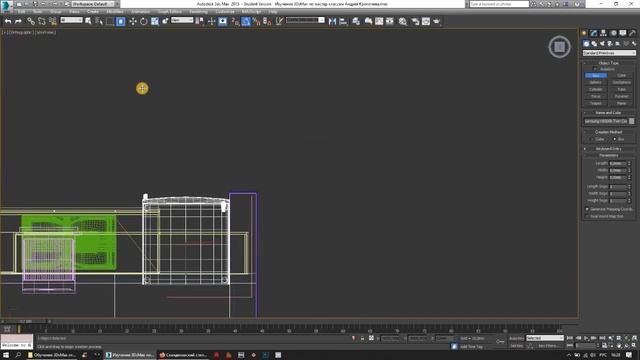Screen dimensions: 640x360
Task: Click the help search keyword field
Action: coord(499,4)
